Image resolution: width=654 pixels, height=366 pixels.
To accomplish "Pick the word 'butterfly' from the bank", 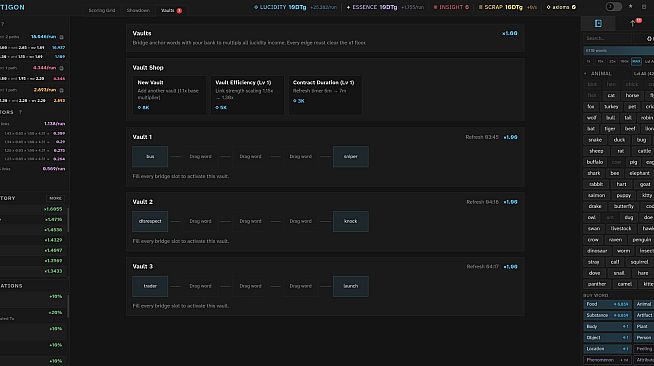I will pos(624,206).
